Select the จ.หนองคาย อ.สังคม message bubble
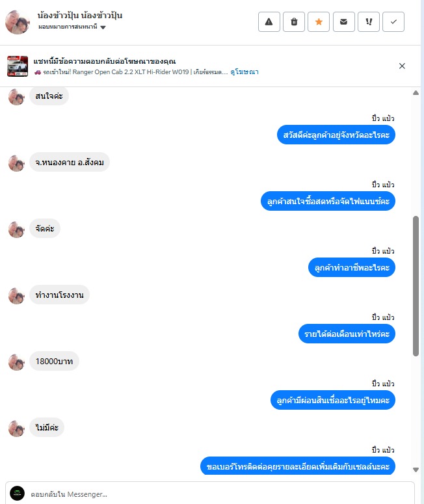Viewport: 424px width, 504px height. (70, 162)
